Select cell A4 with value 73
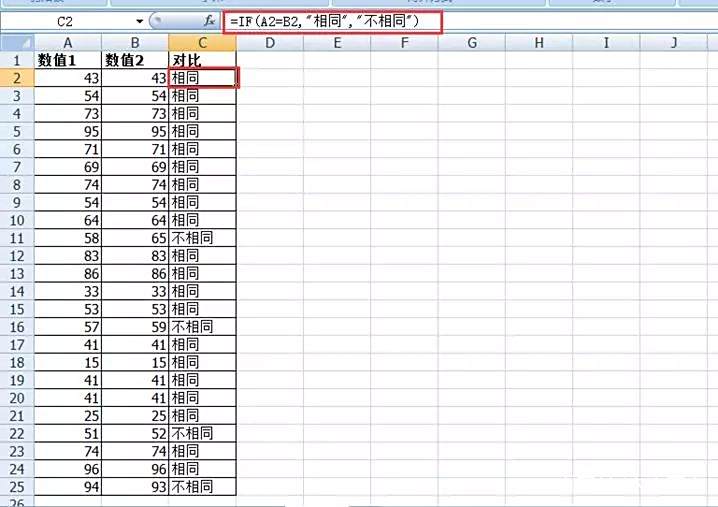The height and width of the screenshot is (507, 718). (68, 114)
